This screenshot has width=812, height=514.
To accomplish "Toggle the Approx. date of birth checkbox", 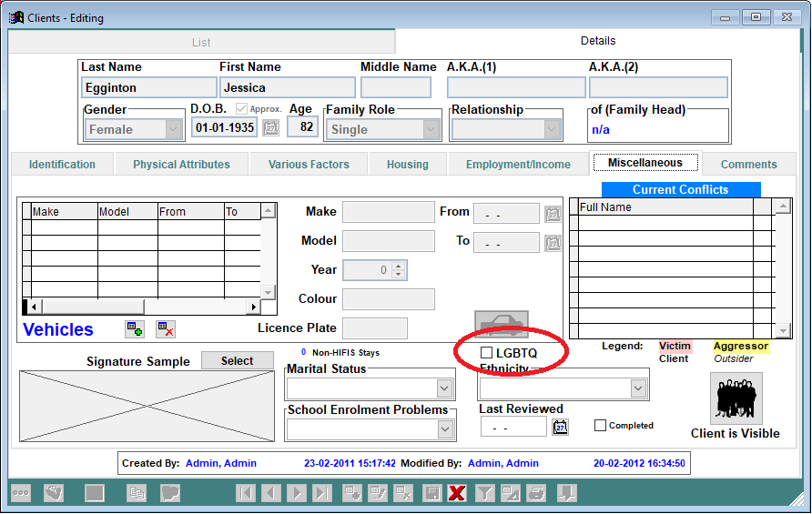I will 241,109.
